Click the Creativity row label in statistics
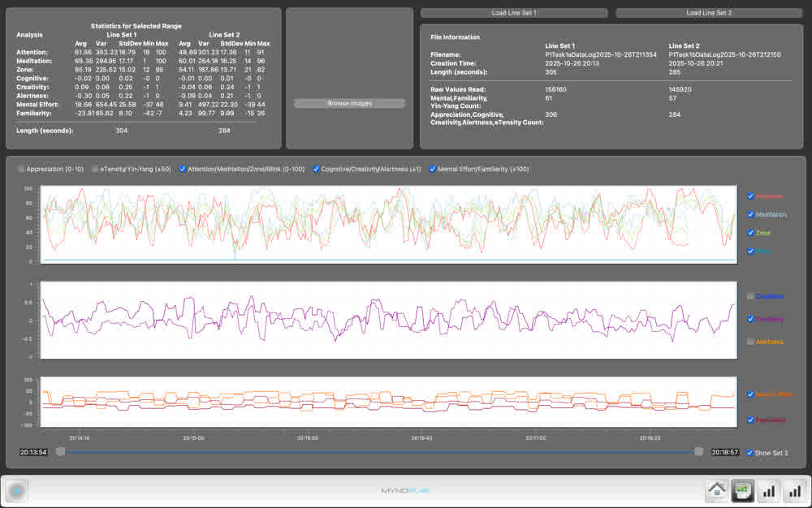 coord(32,88)
